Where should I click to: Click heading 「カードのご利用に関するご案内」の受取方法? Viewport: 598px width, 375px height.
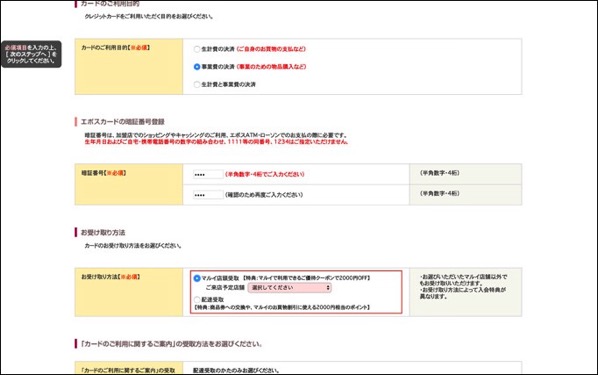(x=171, y=344)
